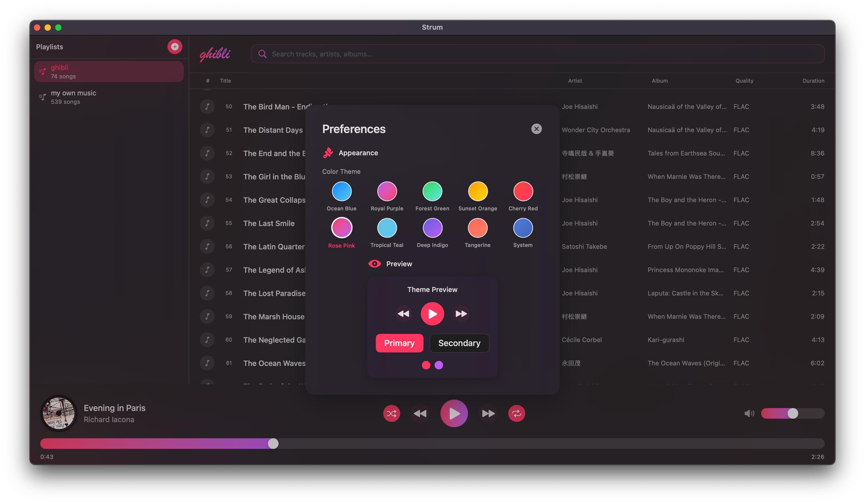Click note icon for The Latin Quarter
This screenshot has width=865, height=504.
tap(207, 246)
